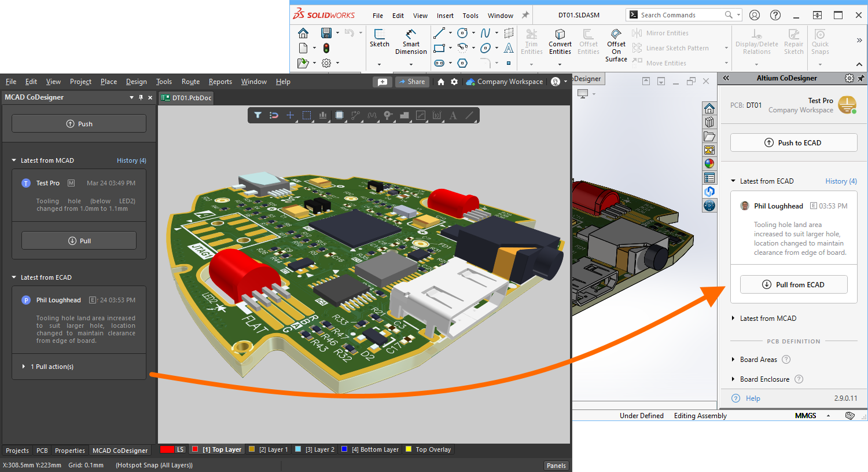Select the Filter icon in the PCB toolbar
868x472 pixels.
(x=258, y=115)
